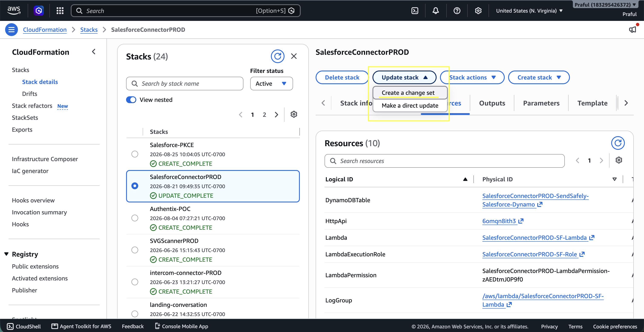Open CloudShell in the bottom bar
The image size is (644, 332).
click(24, 326)
